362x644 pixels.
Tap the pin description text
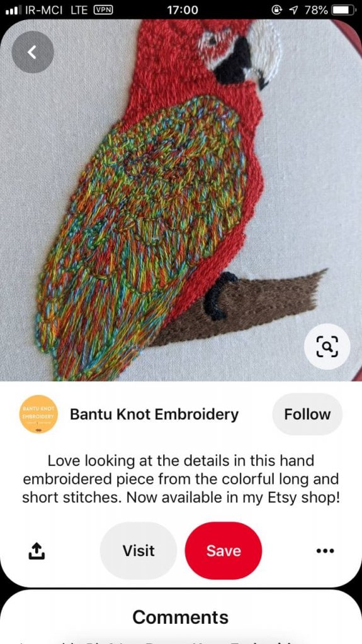[181, 479]
